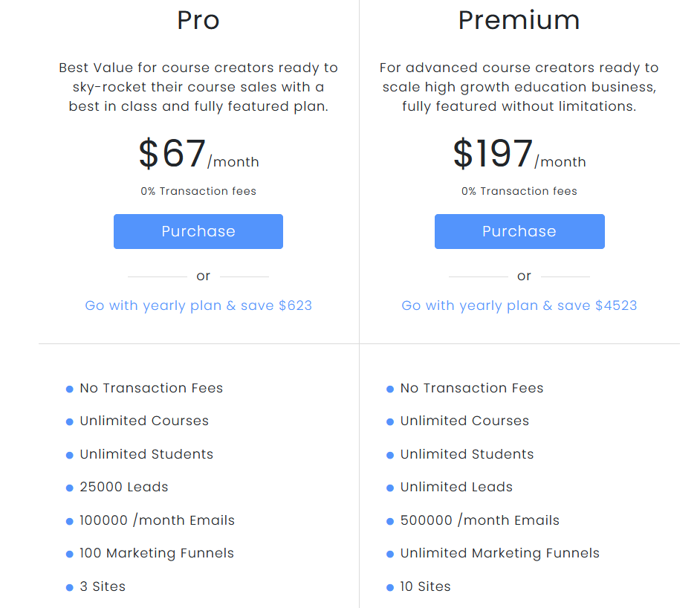Viewport: 700px width, 608px height.
Task: Click bullet icon beside Pro No Transaction Fees
Action: click(70, 389)
